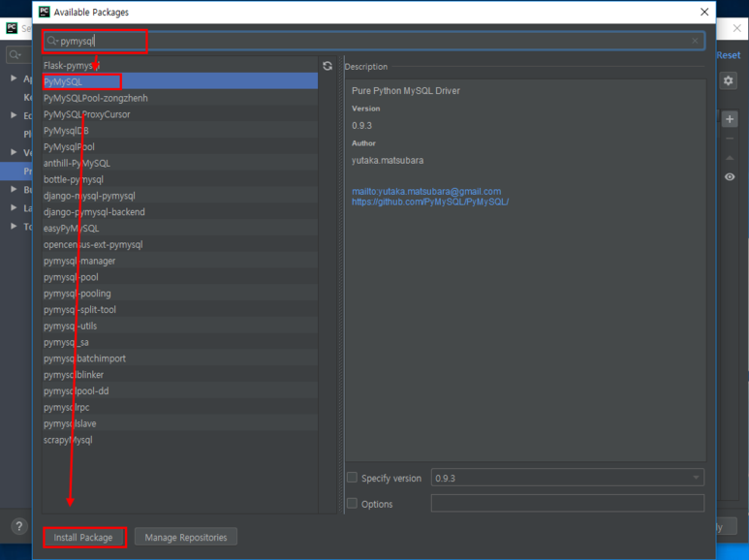Select PyMySQLPool-zongzhenh in the list
This screenshot has height=560, width=749.
pos(180,98)
